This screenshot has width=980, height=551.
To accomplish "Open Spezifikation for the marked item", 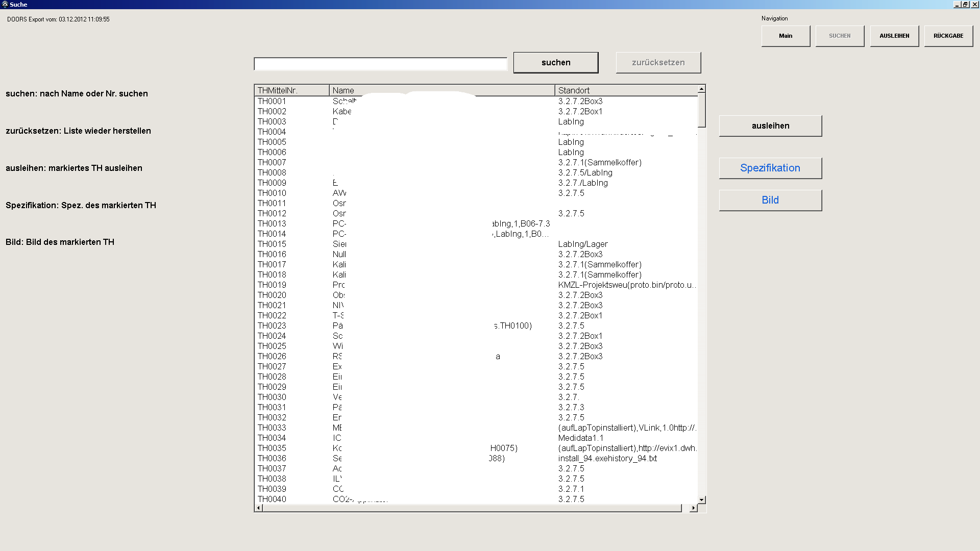I will coord(770,168).
